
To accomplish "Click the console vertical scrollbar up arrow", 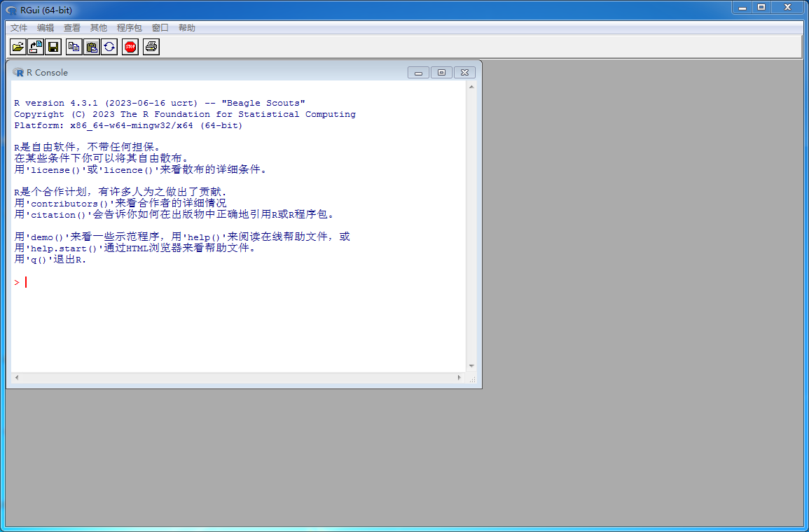I will [x=471, y=87].
